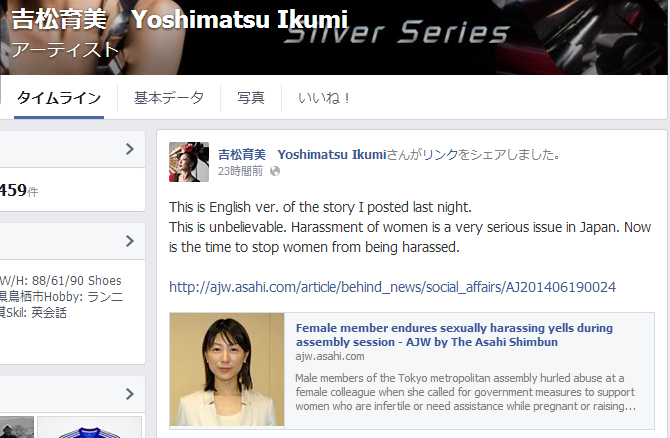This screenshot has height=438, width=670.
Task: Switch to the タイムライン tab
Action: tap(59, 98)
